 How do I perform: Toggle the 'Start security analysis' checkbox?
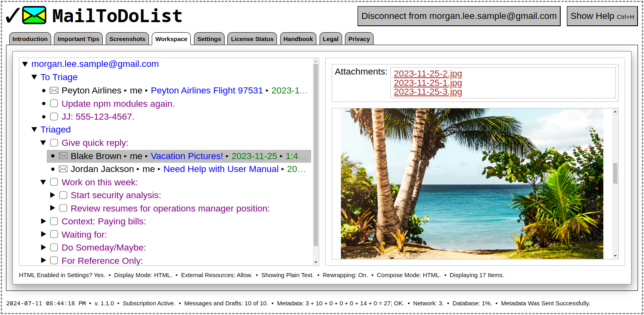(63, 195)
